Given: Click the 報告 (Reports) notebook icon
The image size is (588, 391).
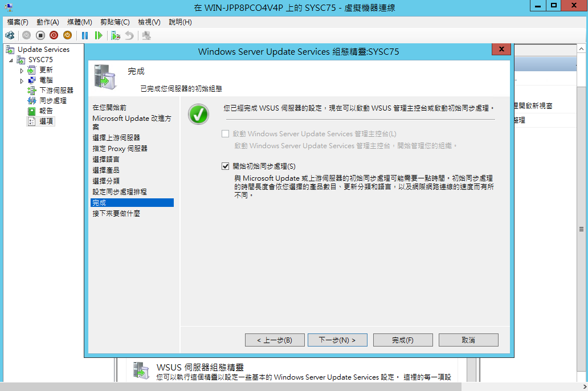Looking at the screenshot, I should coord(32,111).
